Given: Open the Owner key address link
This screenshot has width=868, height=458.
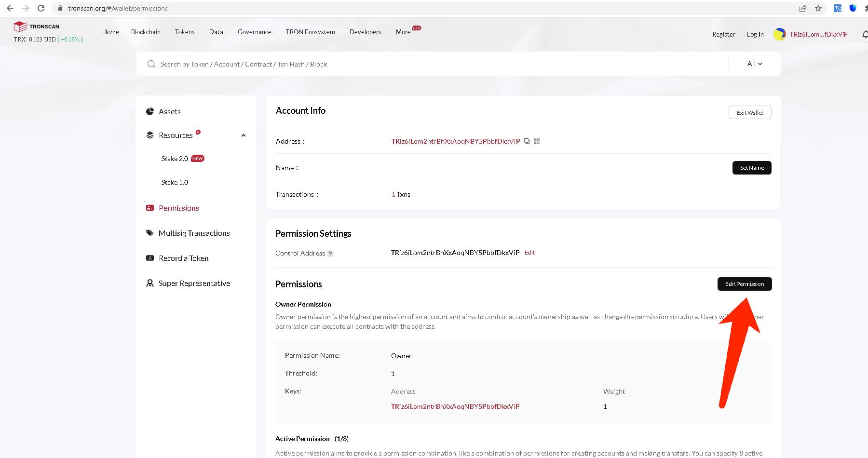Looking at the screenshot, I should pos(455,406).
